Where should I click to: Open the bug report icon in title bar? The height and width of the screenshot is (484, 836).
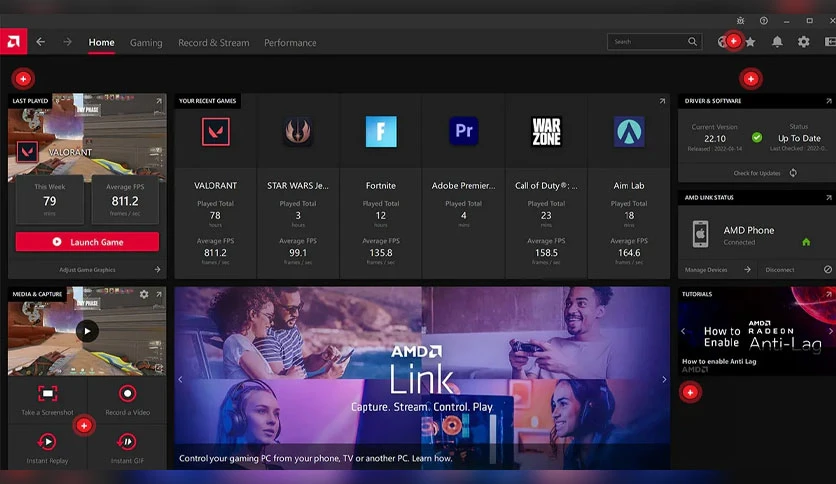pos(741,21)
